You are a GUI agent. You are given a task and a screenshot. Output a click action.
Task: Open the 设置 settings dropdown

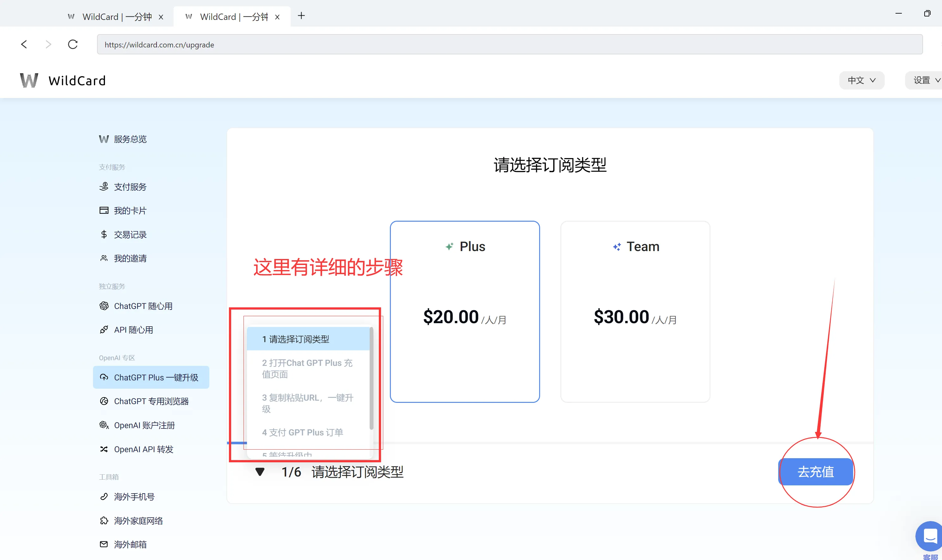[924, 80]
